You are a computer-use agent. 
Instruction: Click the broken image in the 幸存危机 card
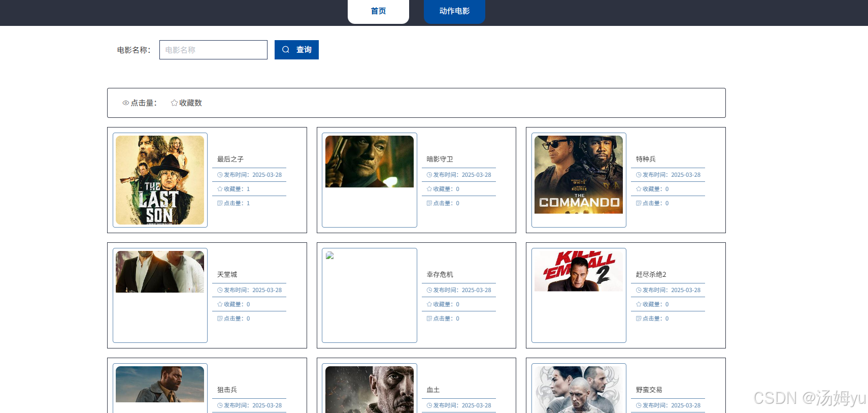pyautogui.click(x=330, y=256)
